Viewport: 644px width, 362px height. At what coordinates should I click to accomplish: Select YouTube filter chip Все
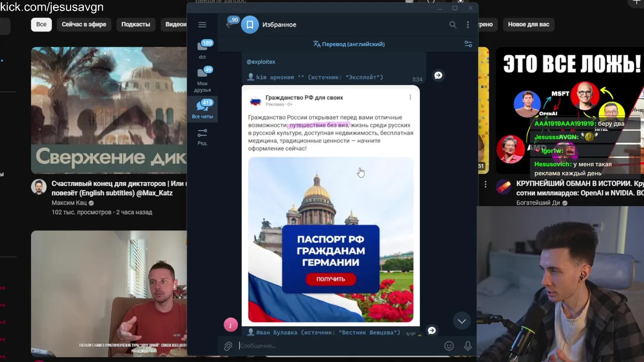(41, 24)
